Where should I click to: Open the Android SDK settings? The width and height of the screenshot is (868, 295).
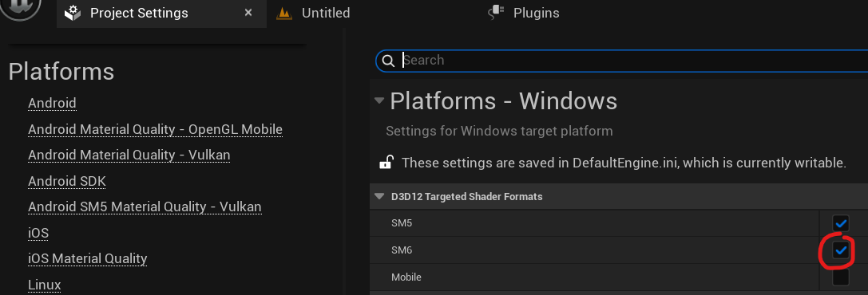[x=67, y=181]
